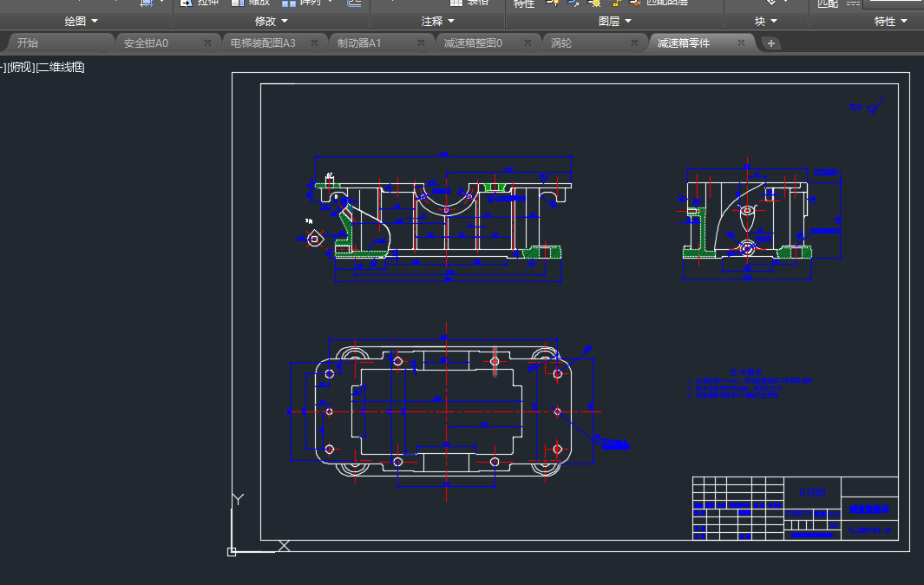This screenshot has width=924, height=585.
Task: Close the 电梯装配图A3 drawing tab
Action: point(314,43)
